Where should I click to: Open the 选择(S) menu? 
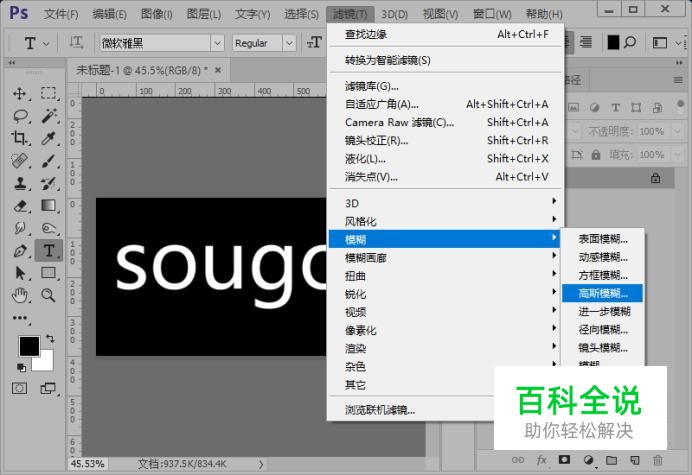pos(301,14)
